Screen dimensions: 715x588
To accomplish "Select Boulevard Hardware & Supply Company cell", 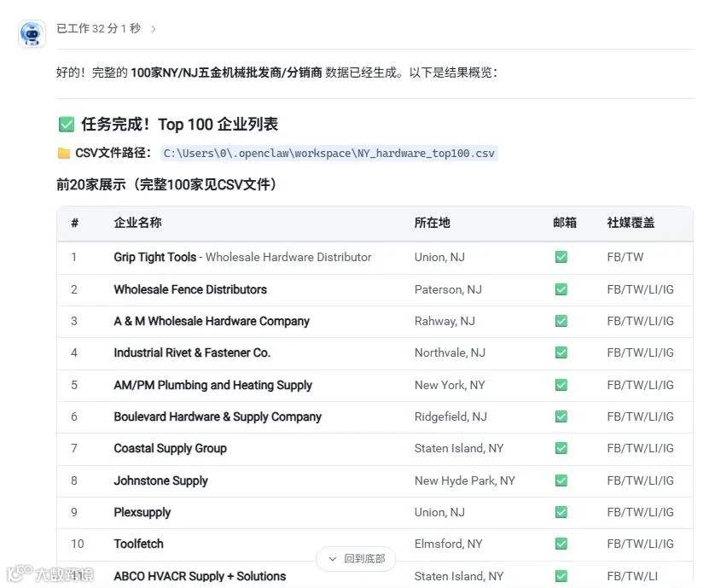I will pyautogui.click(x=218, y=416).
